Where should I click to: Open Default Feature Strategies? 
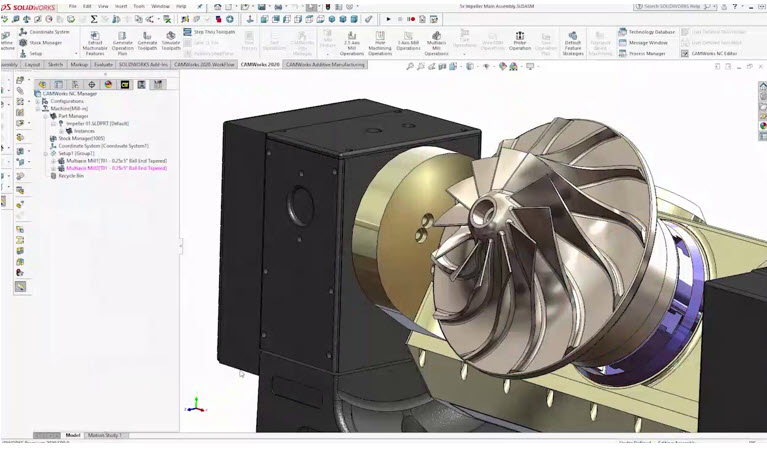[573, 43]
